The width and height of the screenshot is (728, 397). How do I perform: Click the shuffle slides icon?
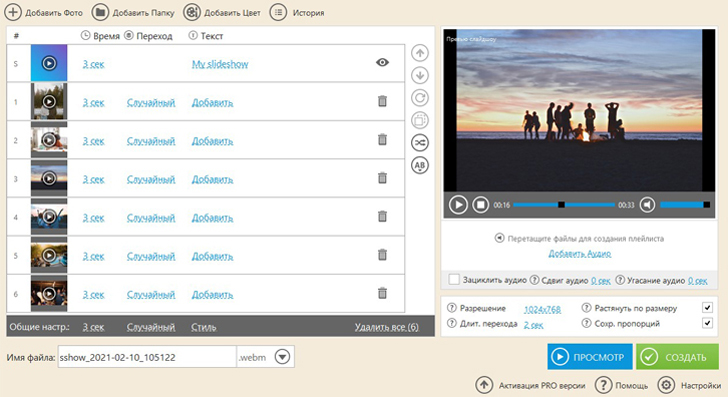tap(420, 143)
